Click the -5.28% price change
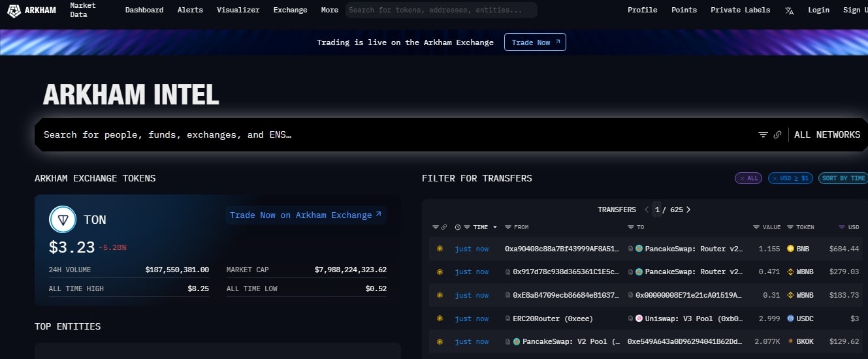 (112, 248)
